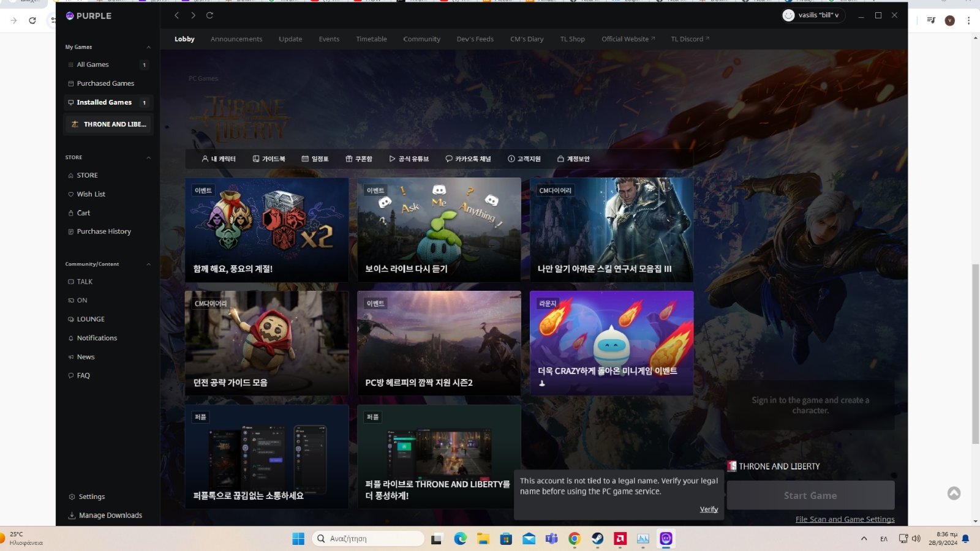The width and height of the screenshot is (980, 551).
Task: Click the taskbar search box
Action: click(367, 539)
